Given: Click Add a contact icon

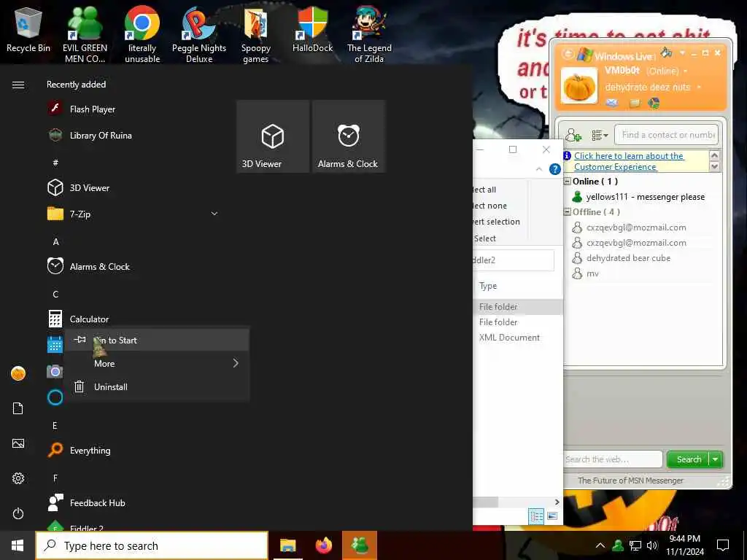Looking at the screenshot, I should point(573,135).
